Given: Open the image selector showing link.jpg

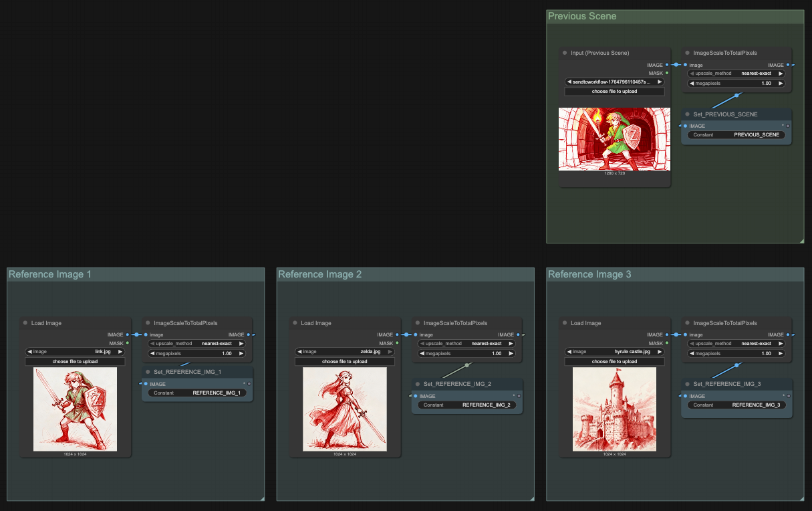Looking at the screenshot, I should (x=75, y=351).
